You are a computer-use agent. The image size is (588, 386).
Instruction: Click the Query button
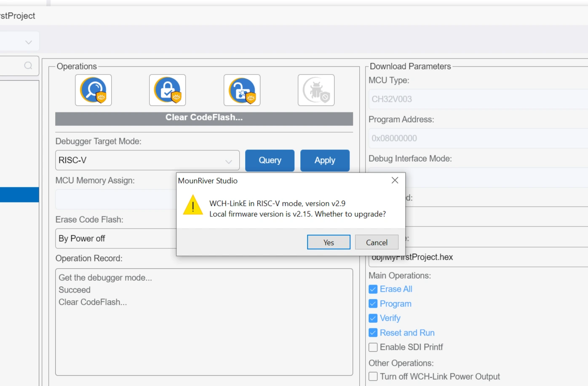[270, 160]
